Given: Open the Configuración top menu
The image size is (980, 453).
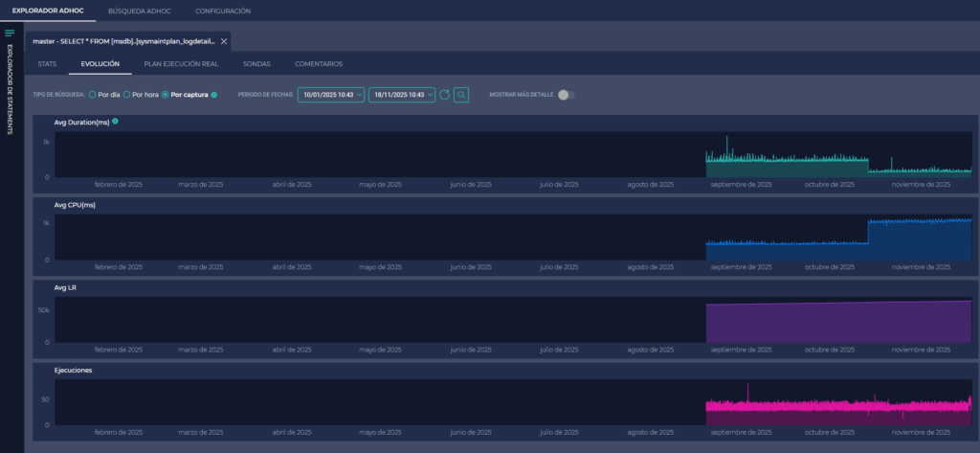Looking at the screenshot, I should (222, 11).
